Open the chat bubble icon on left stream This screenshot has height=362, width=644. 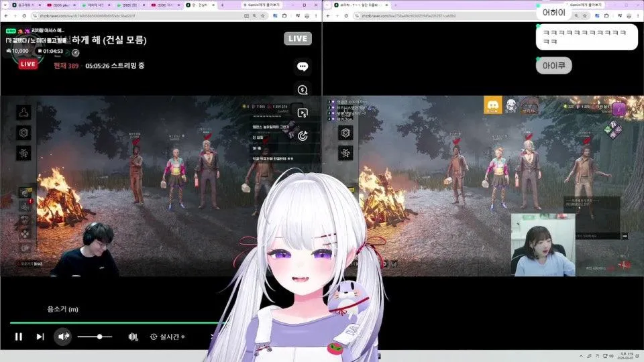[x=303, y=66]
